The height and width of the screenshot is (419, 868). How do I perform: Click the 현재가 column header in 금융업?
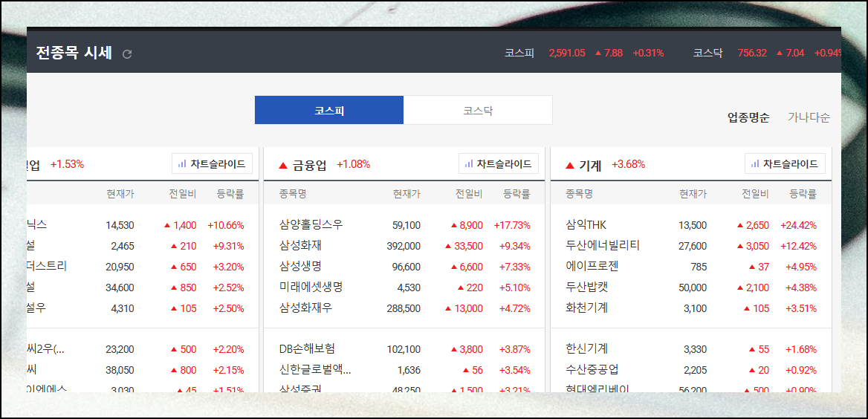[x=407, y=195]
